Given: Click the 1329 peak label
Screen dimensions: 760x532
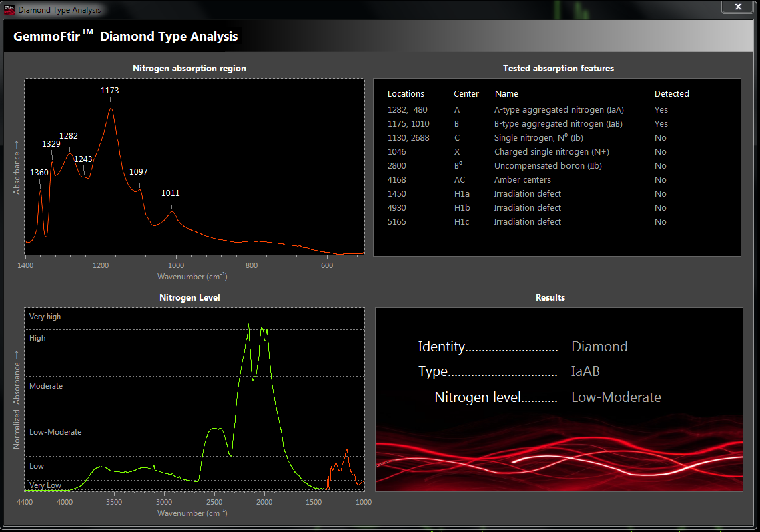Looking at the screenshot, I should point(51,144).
